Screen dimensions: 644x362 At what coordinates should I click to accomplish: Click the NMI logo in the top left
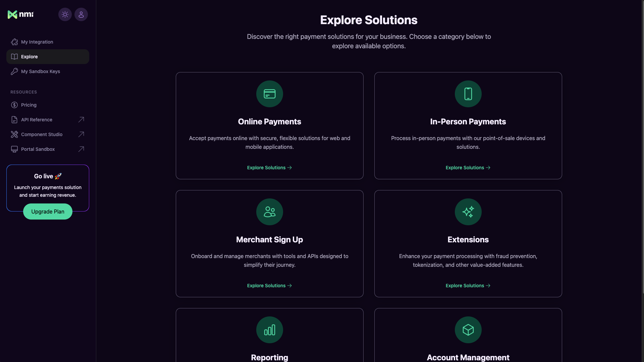click(x=20, y=14)
